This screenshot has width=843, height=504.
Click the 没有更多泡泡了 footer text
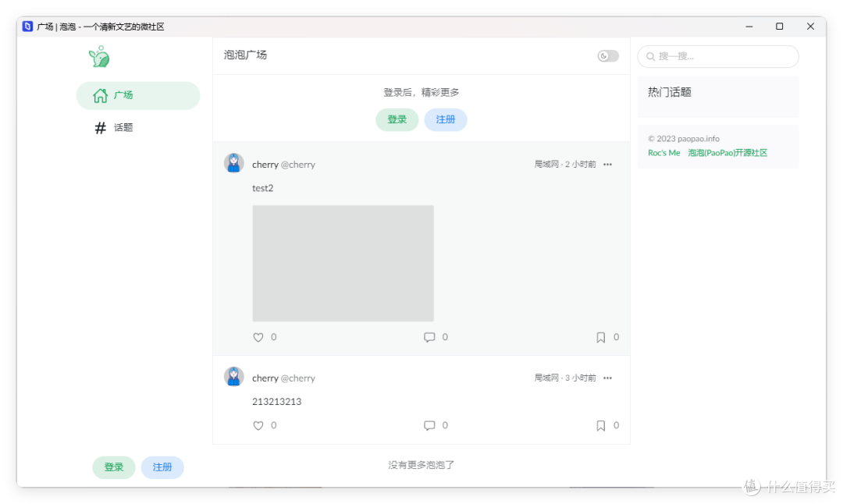(x=421, y=465)
